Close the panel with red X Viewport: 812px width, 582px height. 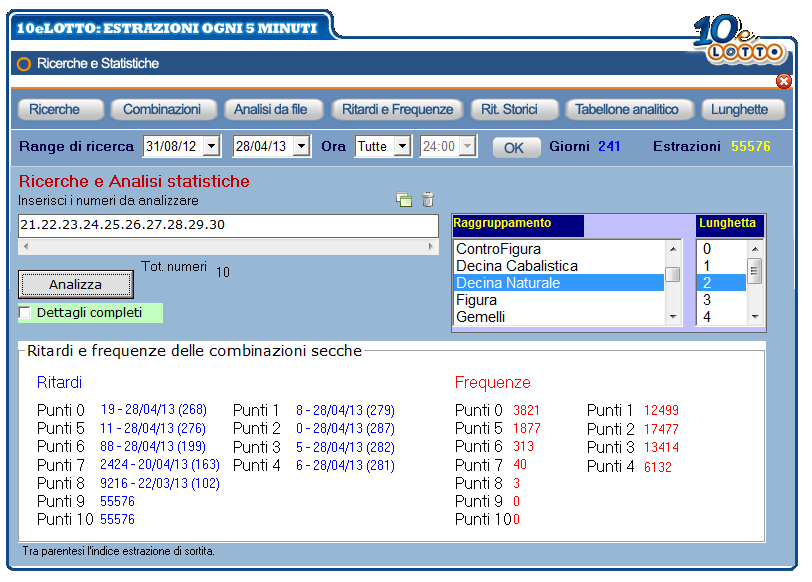coord(784,81)
